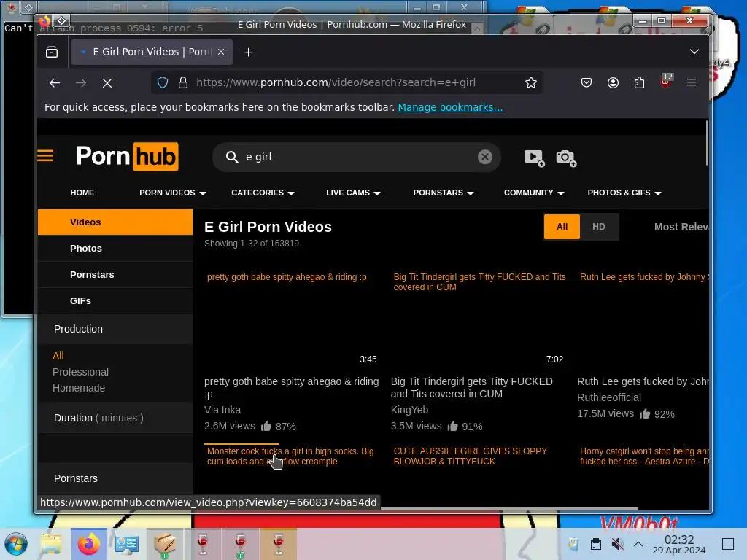This screenshot has width=747, height=560.
Task: Close the current browser tab
Action: coord(221,52)
